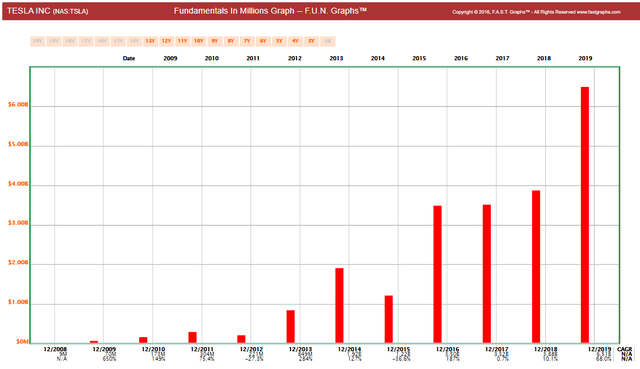This screenshot has width=640, height=369.
Task: Click the red bar for 12/2018
Action: tap(536, 267)
